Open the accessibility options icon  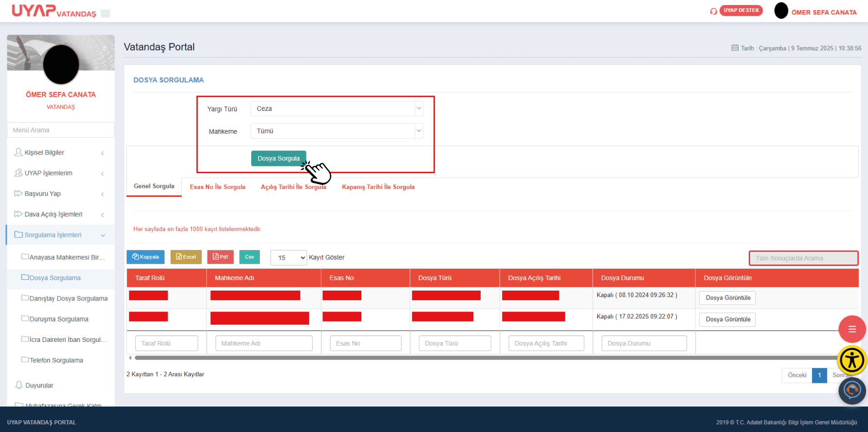(852, 361)
